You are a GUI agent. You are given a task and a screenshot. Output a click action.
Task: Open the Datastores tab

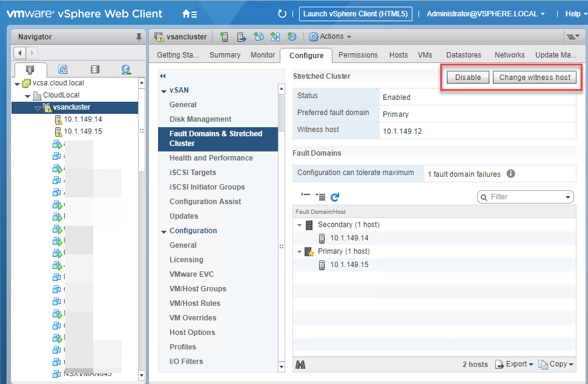tap(463, 55)
